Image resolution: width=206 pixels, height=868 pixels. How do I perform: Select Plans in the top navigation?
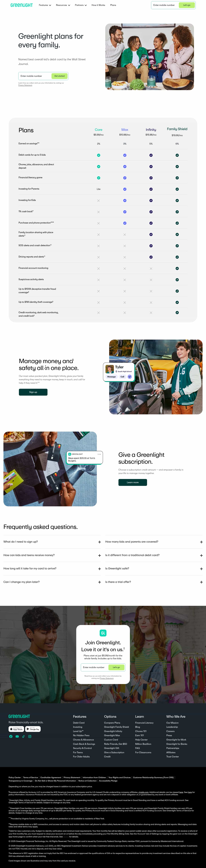tap(113, 5)
